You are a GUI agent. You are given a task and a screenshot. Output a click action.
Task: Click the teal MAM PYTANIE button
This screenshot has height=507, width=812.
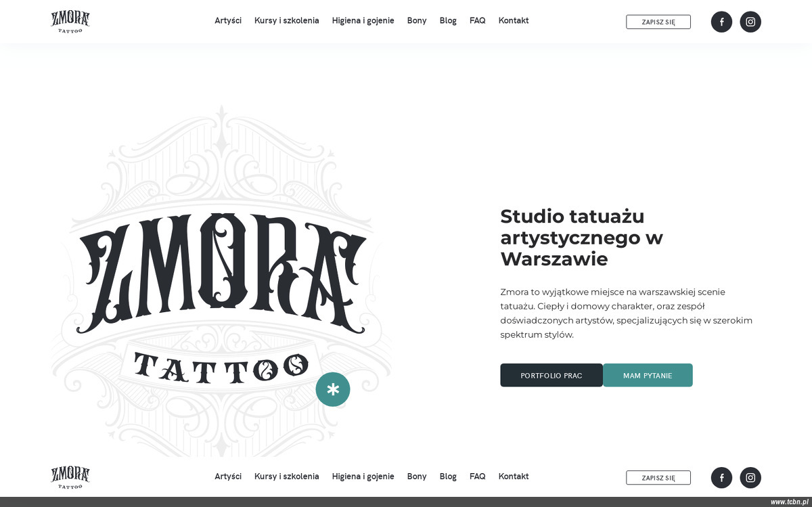(x=648, y=375)
